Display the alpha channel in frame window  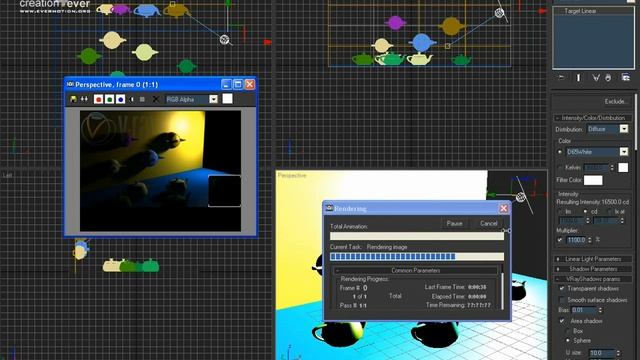coord(131,99)
